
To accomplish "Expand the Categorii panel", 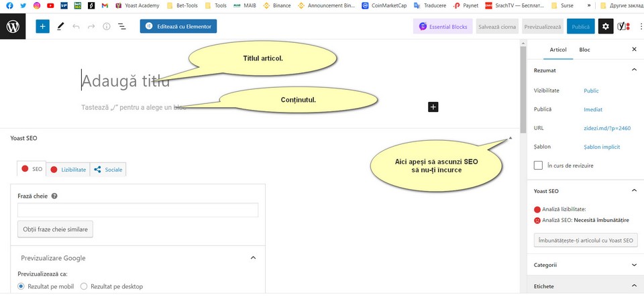I will click(634, 265).
